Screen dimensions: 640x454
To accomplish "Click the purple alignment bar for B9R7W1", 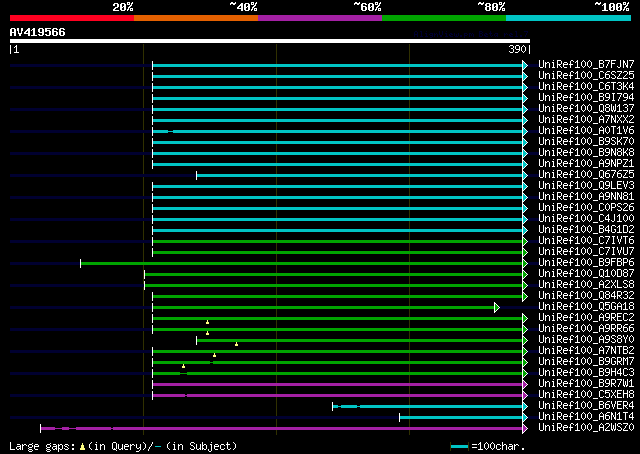I will coord(338,385).
